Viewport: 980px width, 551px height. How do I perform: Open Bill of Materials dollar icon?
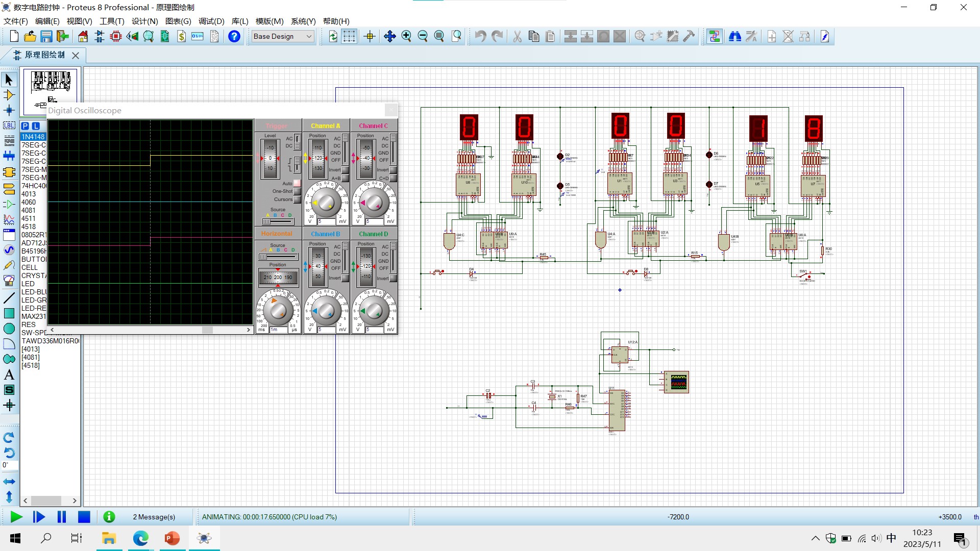(x=181, y=36)
